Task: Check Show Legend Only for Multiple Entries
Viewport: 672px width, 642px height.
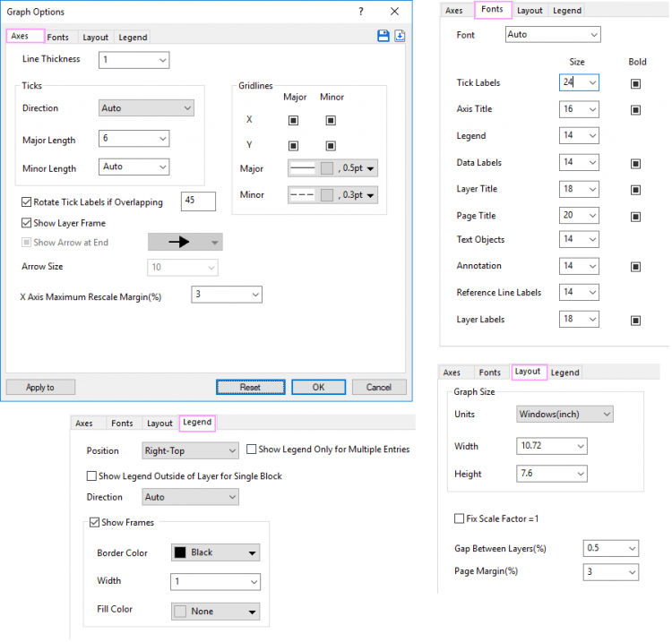Action: [252, 449]
